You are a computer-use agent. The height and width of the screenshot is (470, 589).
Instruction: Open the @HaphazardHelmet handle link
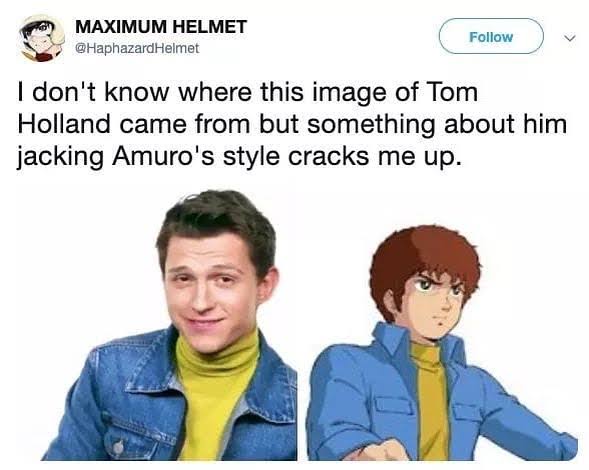pyautogui.click(x=137, y=48)
